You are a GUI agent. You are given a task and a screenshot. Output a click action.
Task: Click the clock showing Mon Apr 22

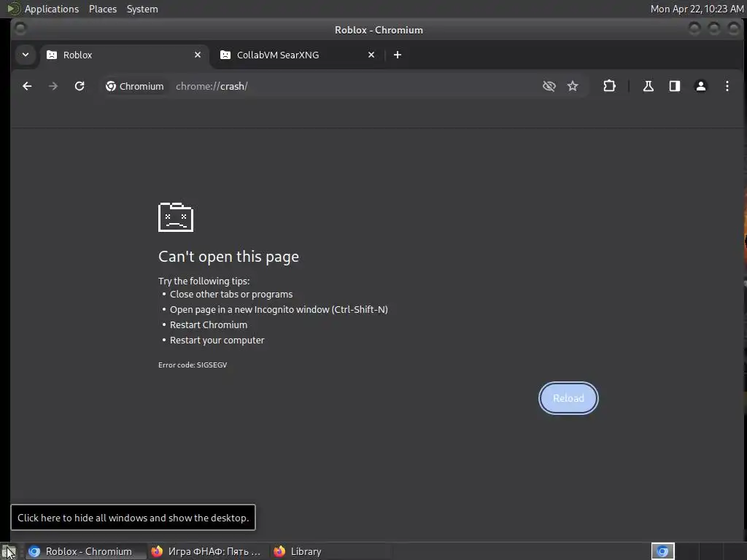(697, 9)
